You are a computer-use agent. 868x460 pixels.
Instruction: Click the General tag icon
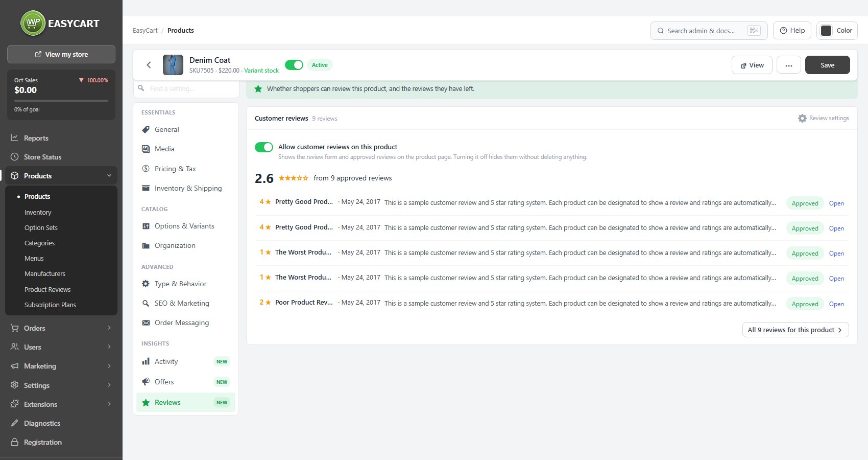(x=146, y=129)
